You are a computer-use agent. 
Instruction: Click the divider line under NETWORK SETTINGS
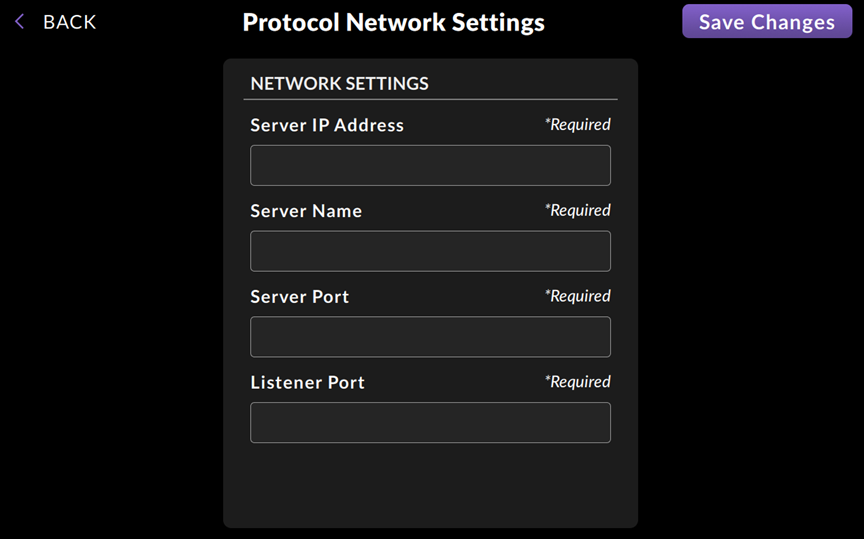pyautogui.click(x=430, y=100)
